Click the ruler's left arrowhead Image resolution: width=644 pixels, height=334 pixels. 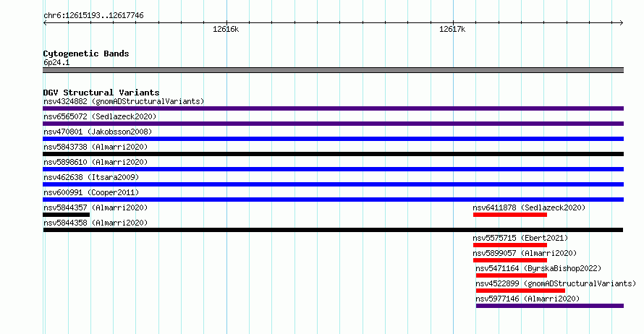45,23
